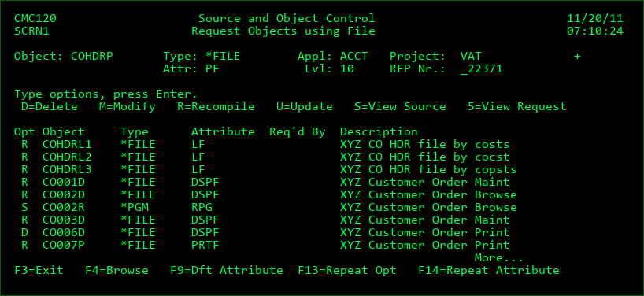
Task: Click object name COHDRL2
Action: [68, 157]
